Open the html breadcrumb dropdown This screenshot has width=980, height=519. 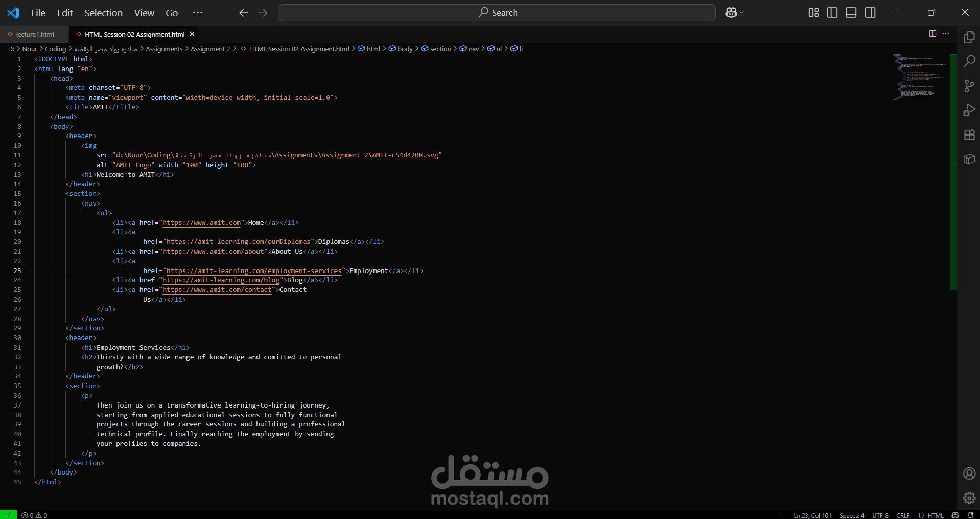point(369,49)
